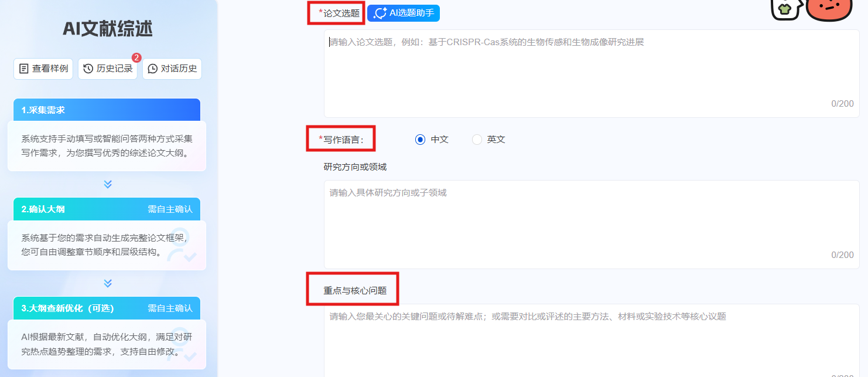868x377 pixels.
Task: Click the speech bubble shirt icon
Action: pos(785,9)
